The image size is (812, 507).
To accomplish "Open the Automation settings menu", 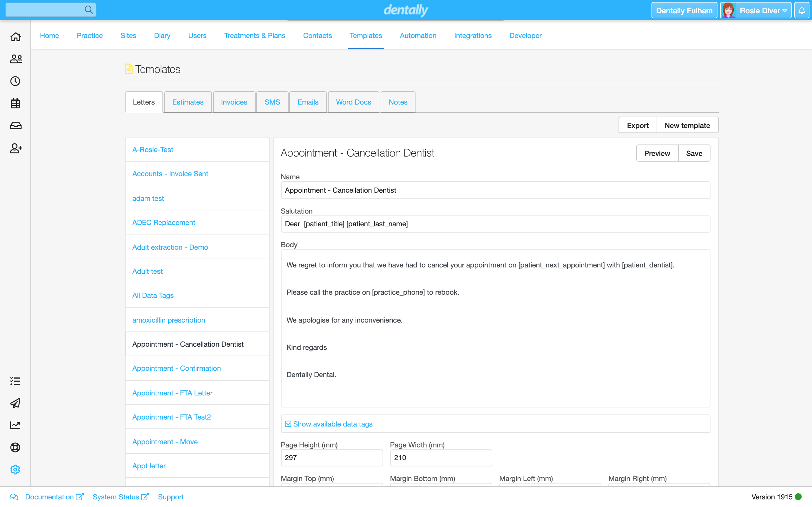I will tap(418, 35).
